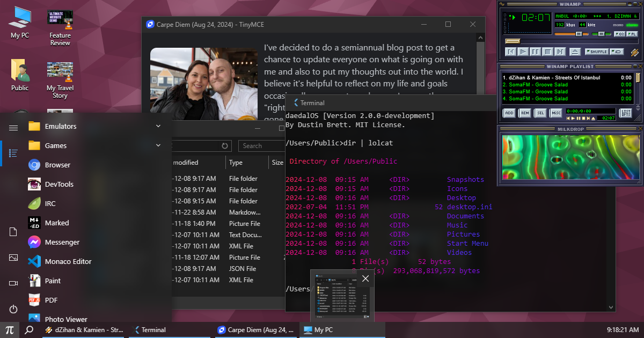The height and width of the screenshot is (338, 644).
Task: Collapse the Emulators entry
Action: click(x=158, y=126)
